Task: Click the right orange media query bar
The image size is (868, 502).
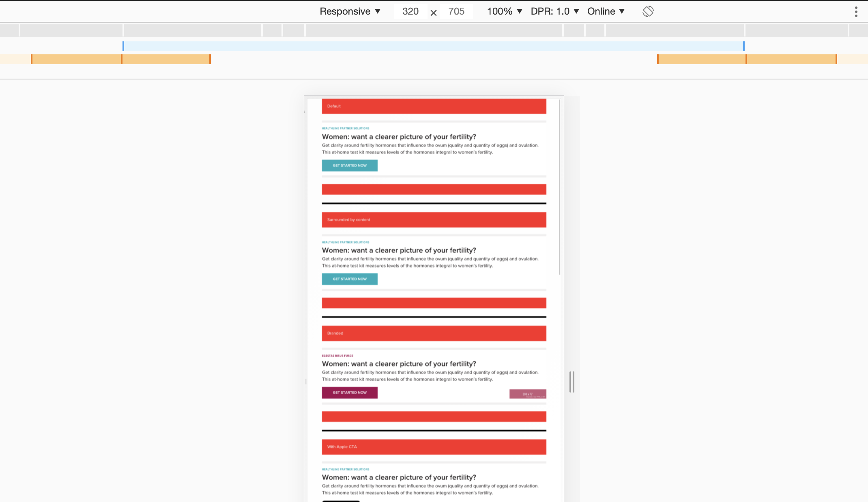Action: click(747, 59)
